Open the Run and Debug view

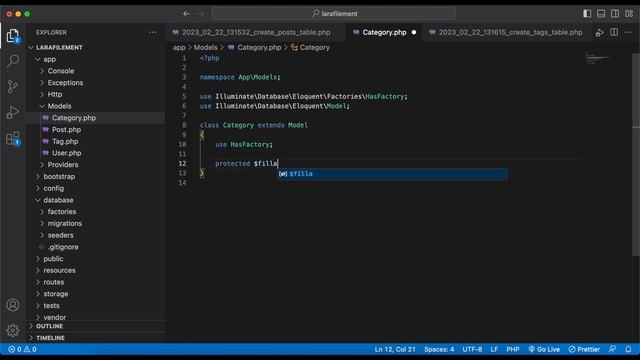pos(13,112)
